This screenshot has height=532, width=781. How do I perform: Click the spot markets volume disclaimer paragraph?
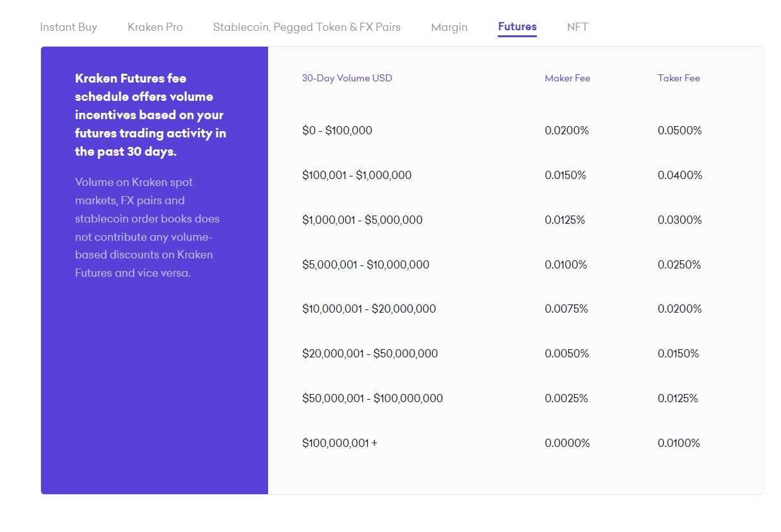coord(147,228)
